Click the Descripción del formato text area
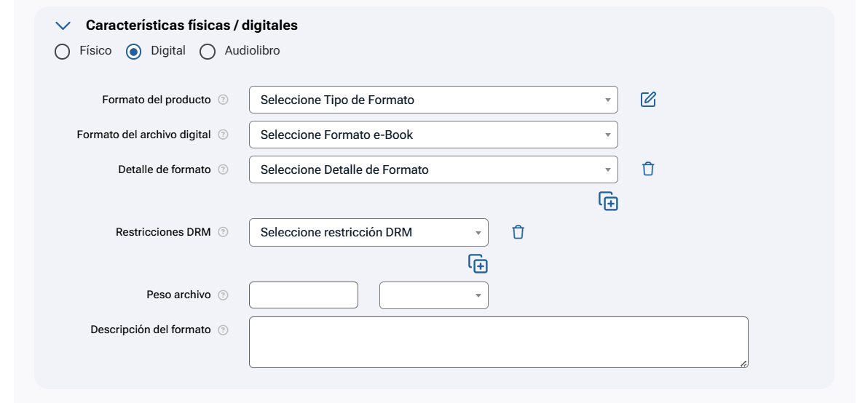 tap(498, 342)
